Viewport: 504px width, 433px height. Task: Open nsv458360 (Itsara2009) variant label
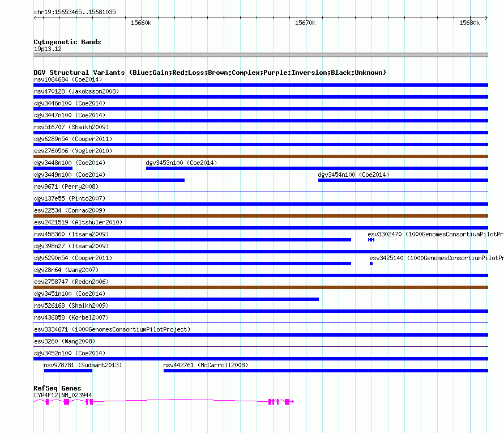pos(71,234)
